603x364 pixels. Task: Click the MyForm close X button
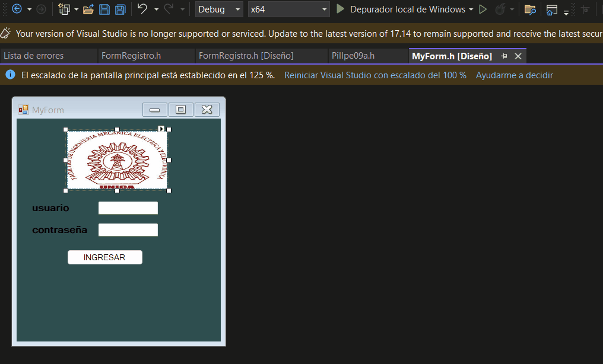(207, 110)
